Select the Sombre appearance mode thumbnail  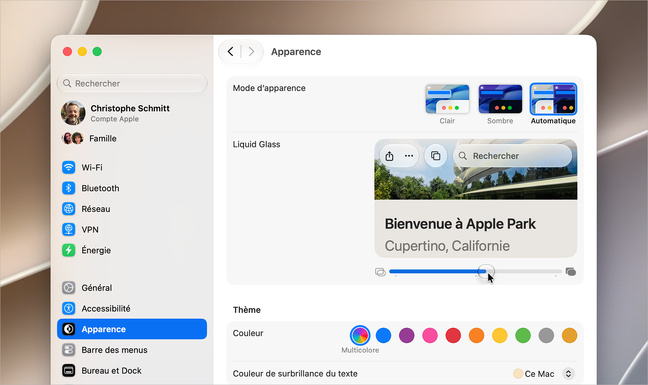[x=500, y=99]
